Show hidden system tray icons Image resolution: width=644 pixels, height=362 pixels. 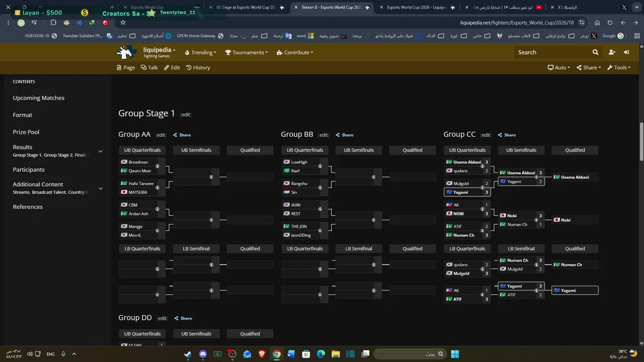tap(74, 354)
